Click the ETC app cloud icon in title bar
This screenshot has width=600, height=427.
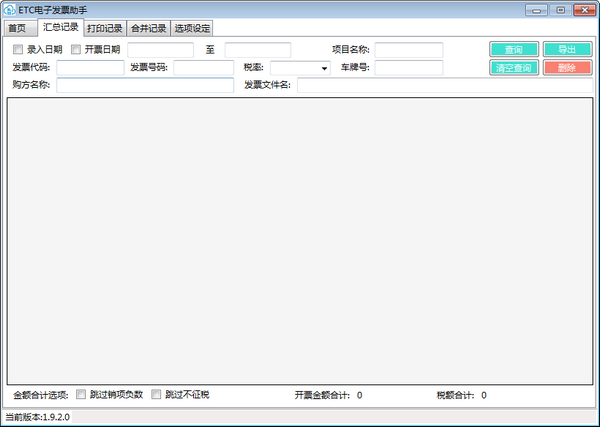point(9,10)
